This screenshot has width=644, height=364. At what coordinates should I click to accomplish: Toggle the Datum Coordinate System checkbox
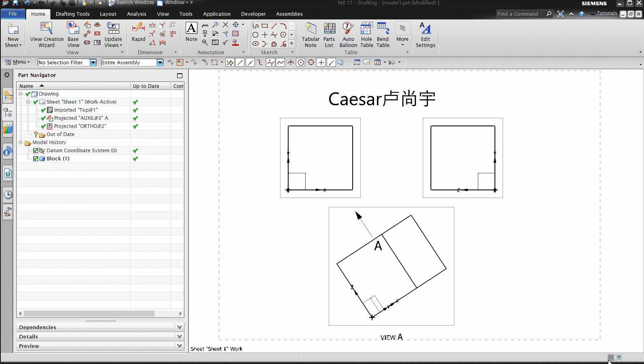tap(36, 151)
